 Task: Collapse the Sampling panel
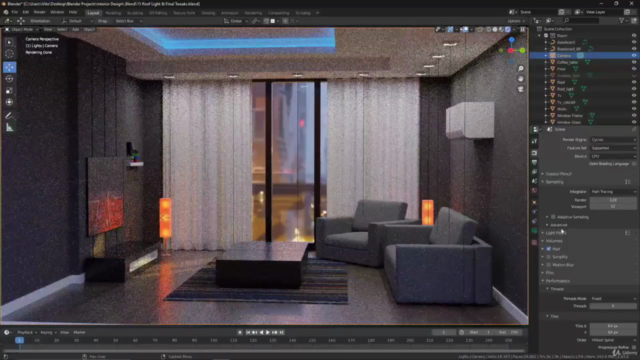point(554,182)
